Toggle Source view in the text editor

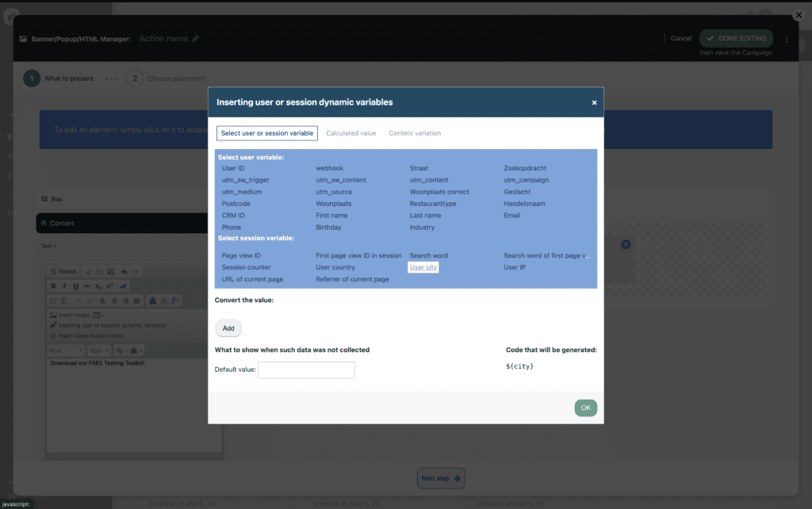64,271
